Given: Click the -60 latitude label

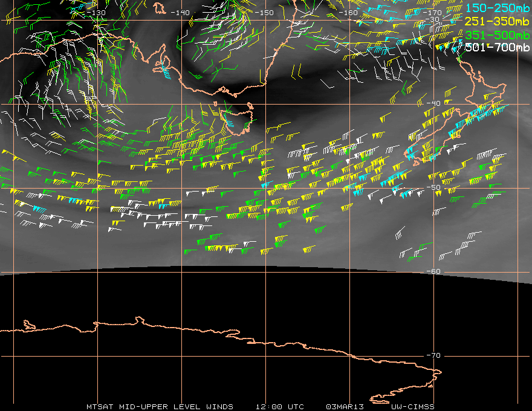Looking at the screenshot, I should tap(433, 271).
